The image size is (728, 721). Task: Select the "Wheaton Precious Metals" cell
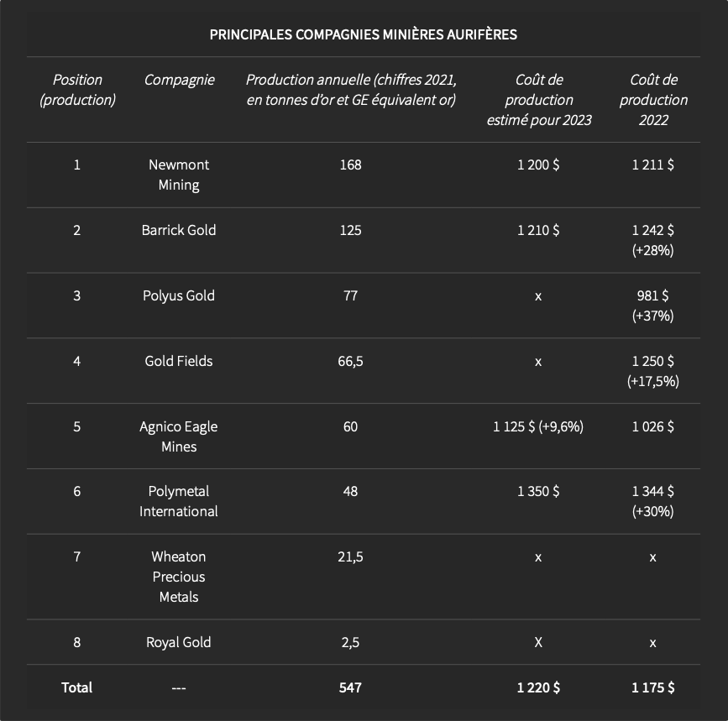pyautogui.click(x=179, y=577)
